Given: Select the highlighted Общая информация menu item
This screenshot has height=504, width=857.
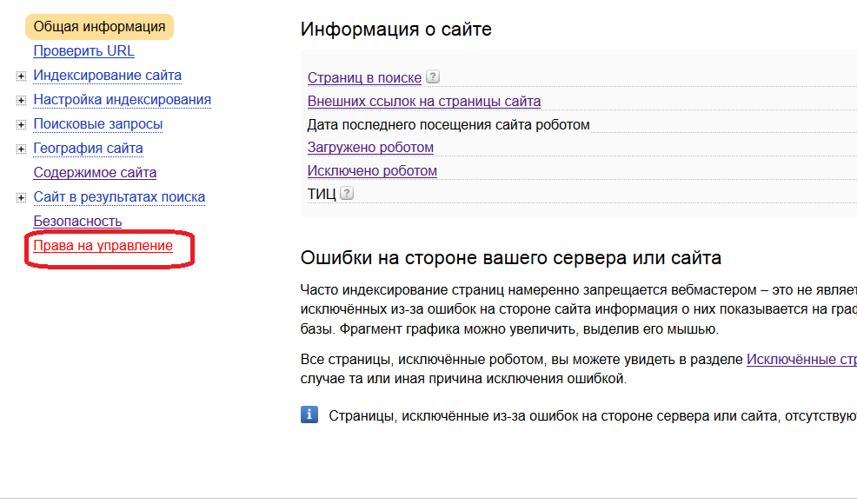Looking at the screenshot, I should tap(99, 26).
